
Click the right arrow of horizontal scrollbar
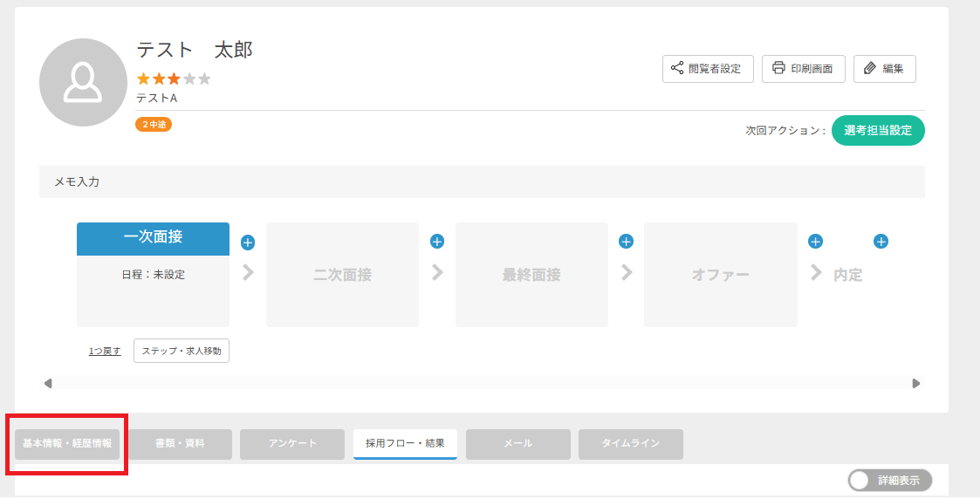(915, 383)
